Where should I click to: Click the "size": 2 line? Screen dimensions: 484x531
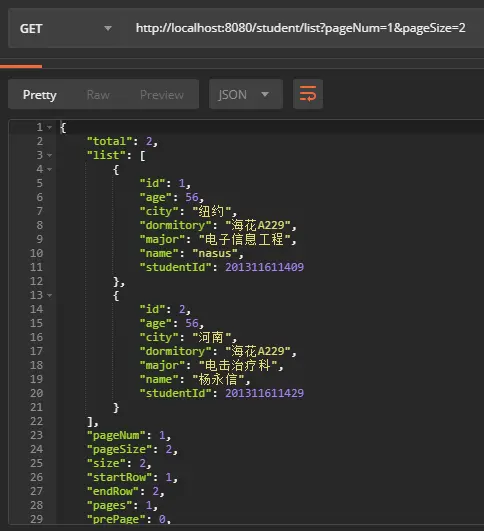119,463
